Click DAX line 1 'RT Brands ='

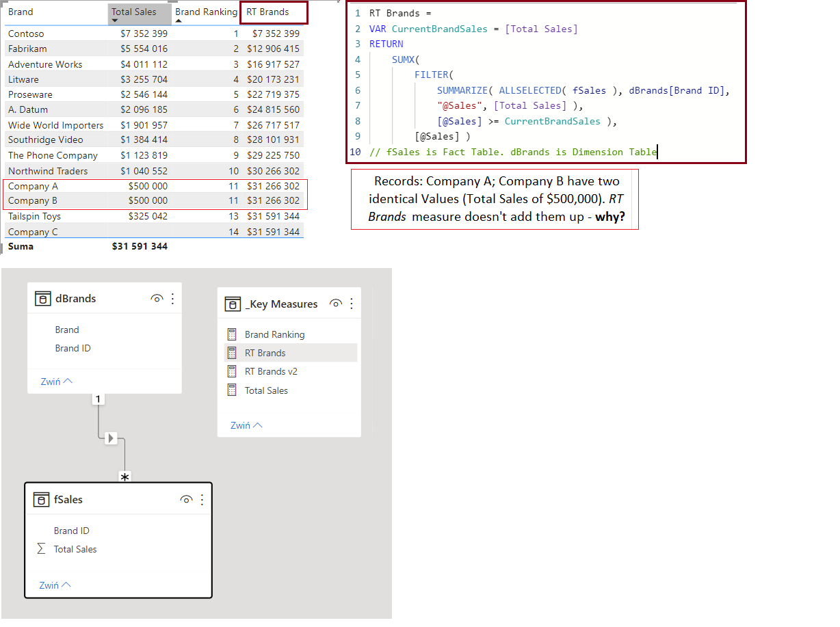(x=400, y=13)
